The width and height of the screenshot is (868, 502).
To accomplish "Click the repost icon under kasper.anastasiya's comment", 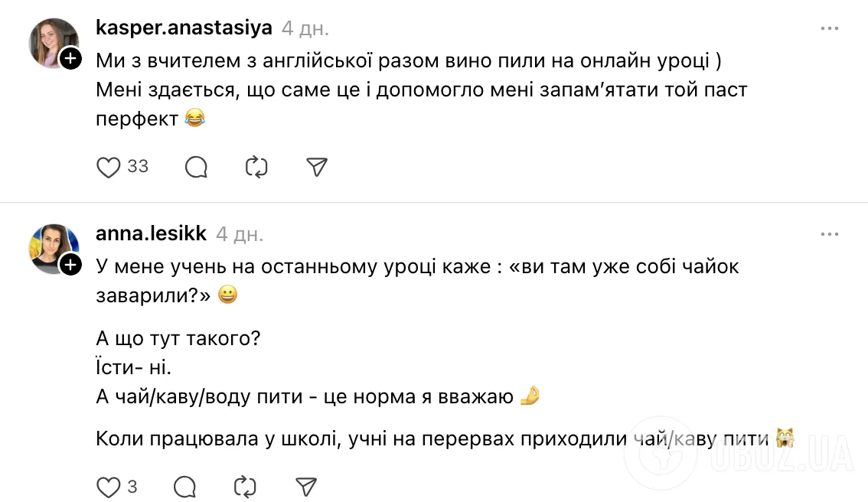I will [256, 166].
